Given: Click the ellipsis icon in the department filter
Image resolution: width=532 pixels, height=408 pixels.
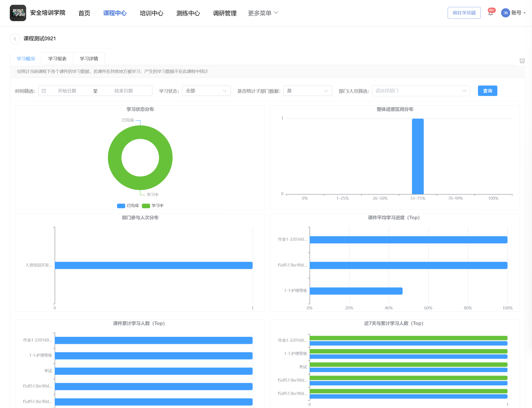Looking at the screenshot, I should (464, 91).
